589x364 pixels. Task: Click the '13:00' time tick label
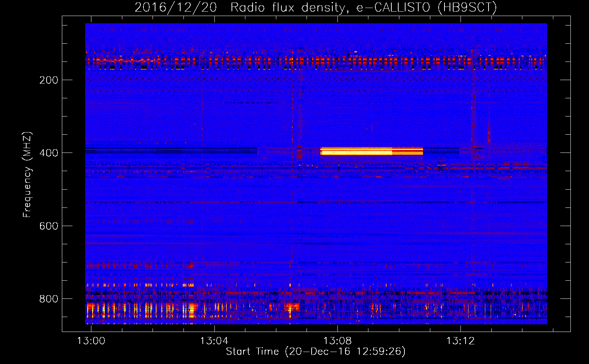[91, 341]
